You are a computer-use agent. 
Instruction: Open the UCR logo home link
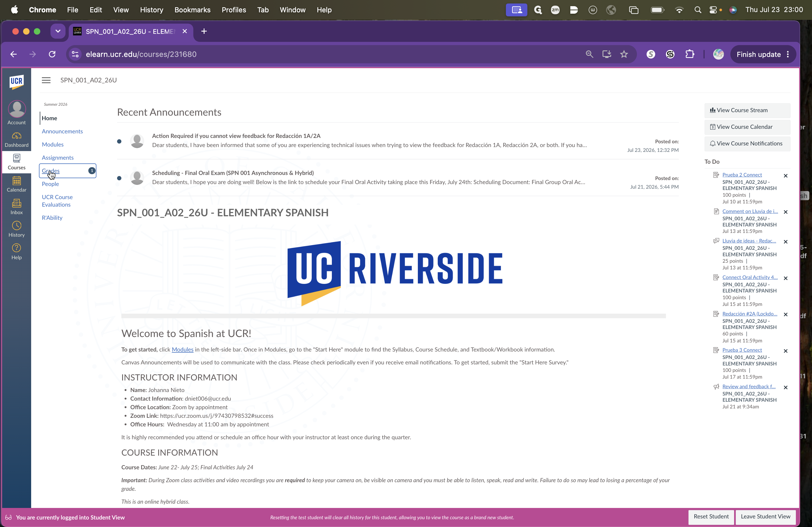16,82
